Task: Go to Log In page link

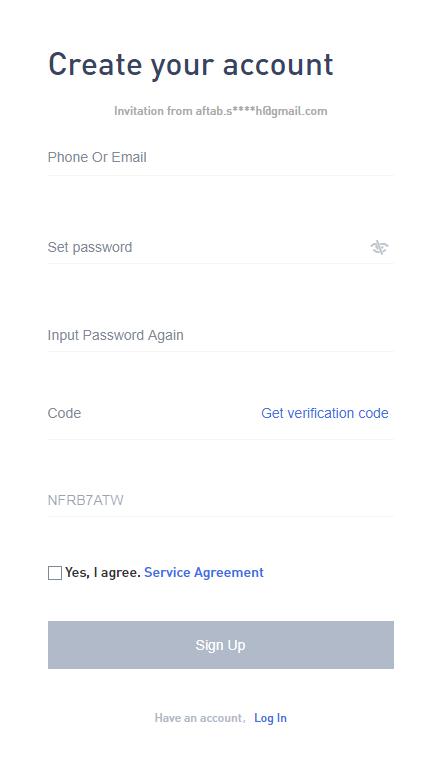Action: point(270,718)
